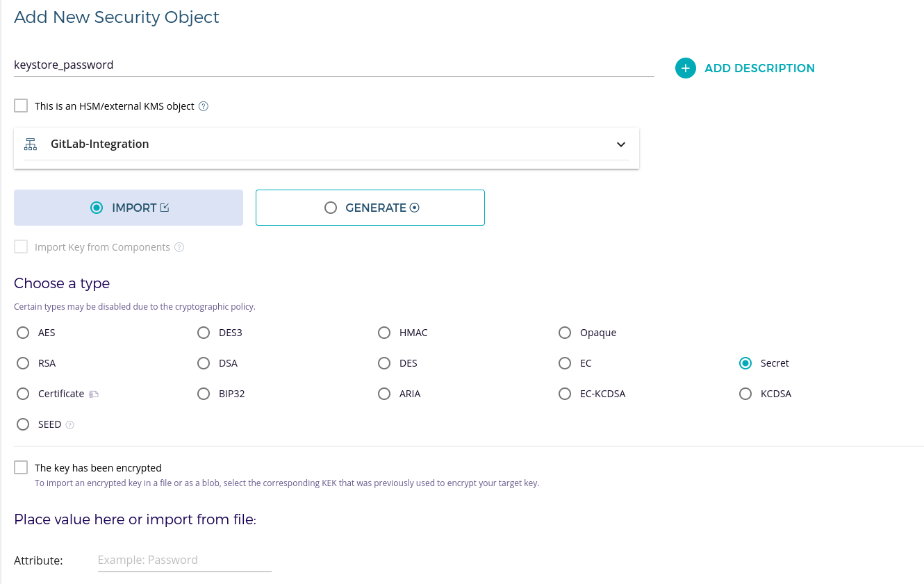Select the HMAC type option
Screen dimensions: 924x584
(x=384, y=333)
